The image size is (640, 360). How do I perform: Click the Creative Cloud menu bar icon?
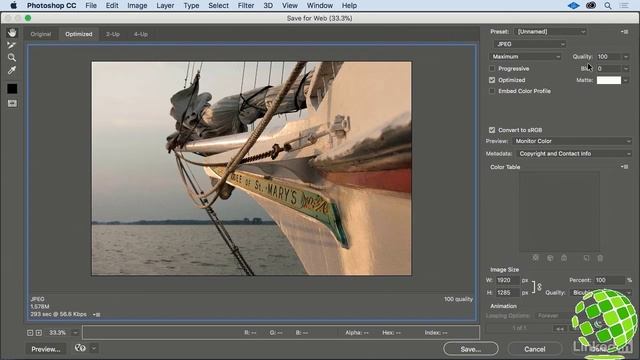pyautogui.click(x=591, y=5)
